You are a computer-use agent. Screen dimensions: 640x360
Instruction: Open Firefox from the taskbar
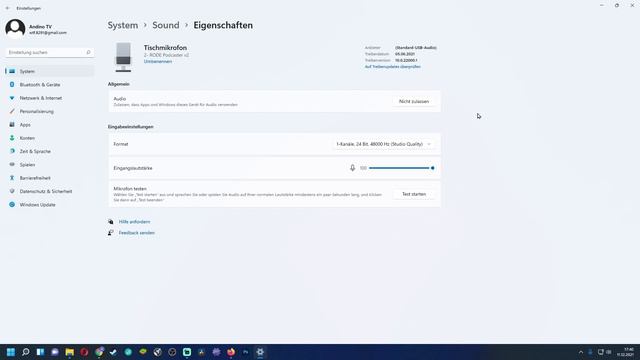pos(231,352)
